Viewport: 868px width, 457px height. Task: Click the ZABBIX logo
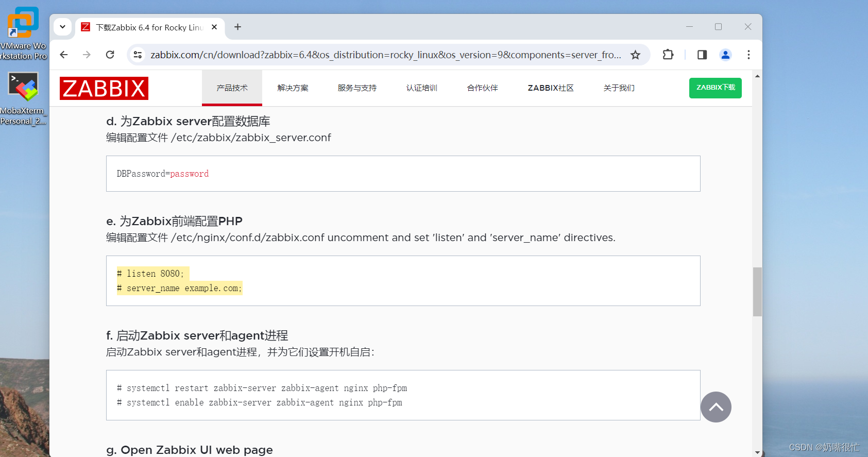[104, 88]
